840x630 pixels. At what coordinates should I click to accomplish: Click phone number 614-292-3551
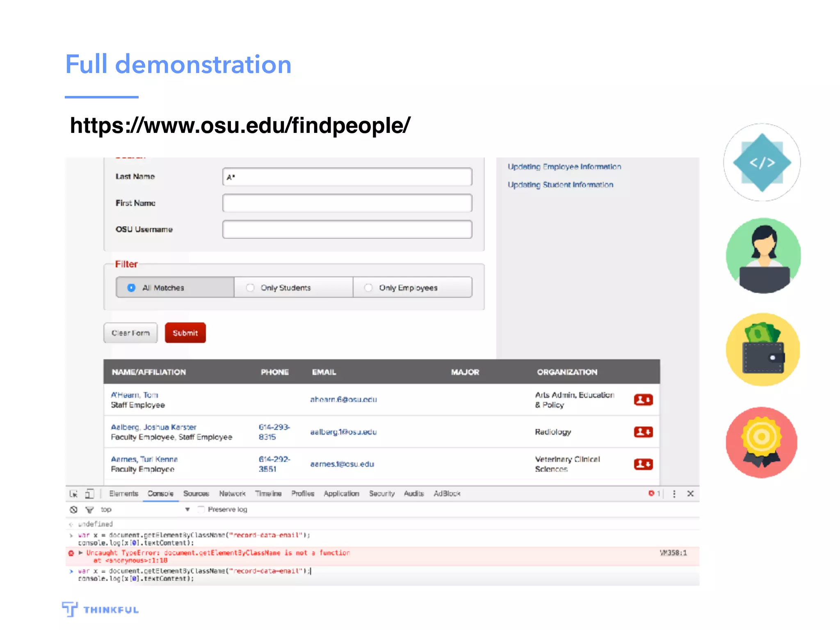[274, 464]
